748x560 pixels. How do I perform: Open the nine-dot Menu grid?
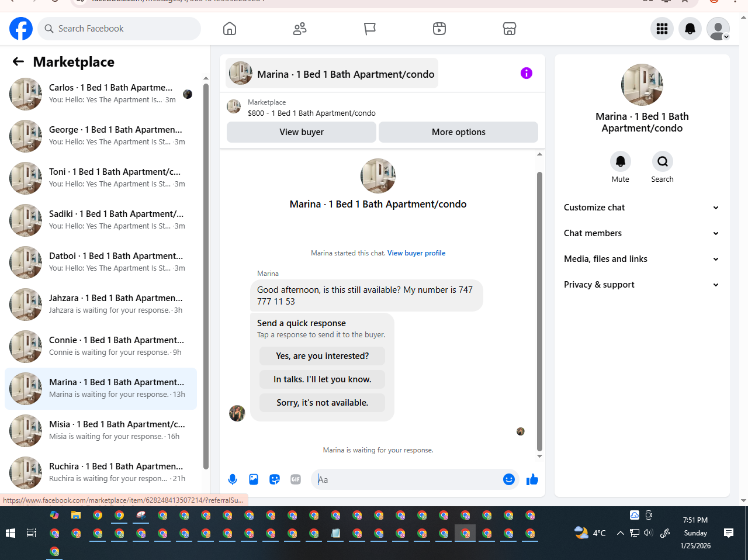(x=662, y=29)
